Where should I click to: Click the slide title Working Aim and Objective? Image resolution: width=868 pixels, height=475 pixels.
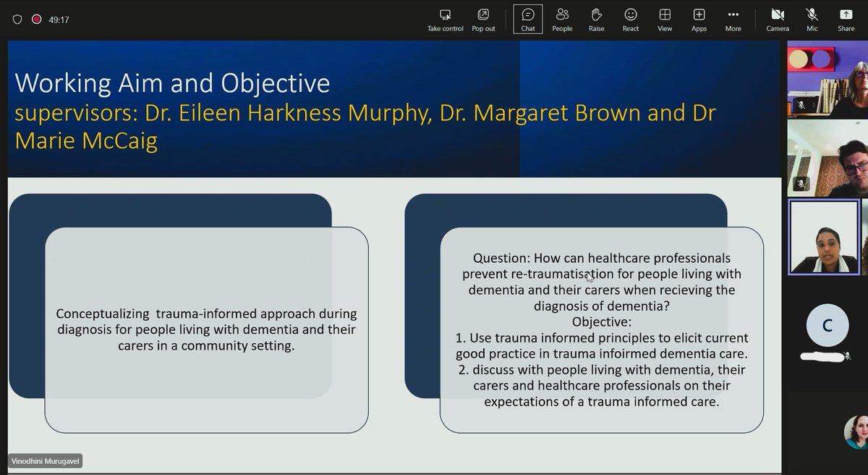pos(172,83)
